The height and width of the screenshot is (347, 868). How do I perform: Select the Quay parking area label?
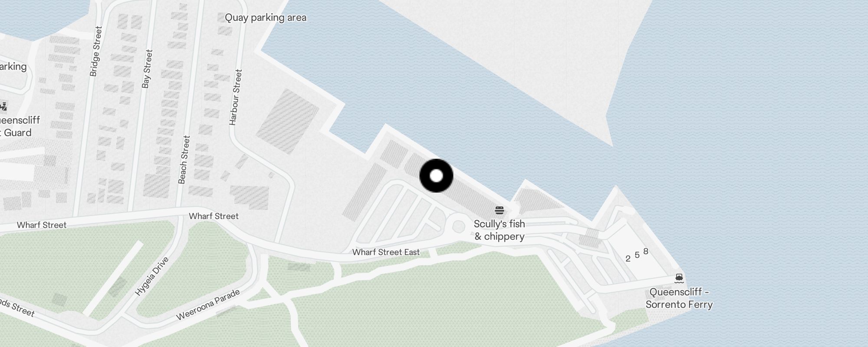pyautogui.click(x=266, y=18)
